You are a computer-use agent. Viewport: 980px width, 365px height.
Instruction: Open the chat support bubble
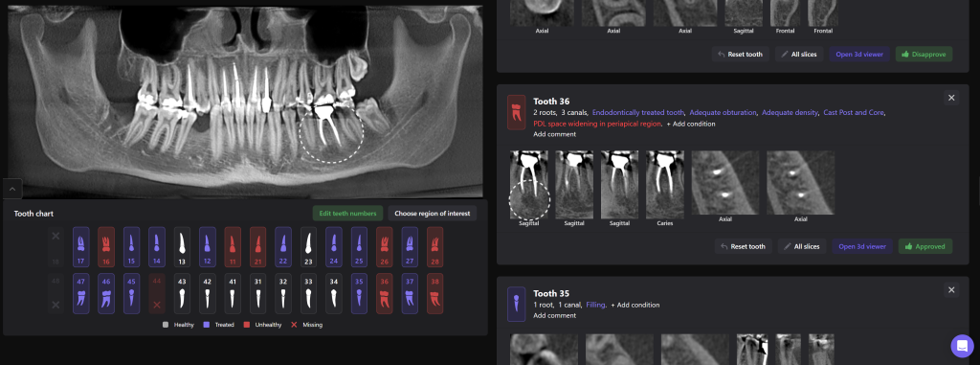click(962, 346)
